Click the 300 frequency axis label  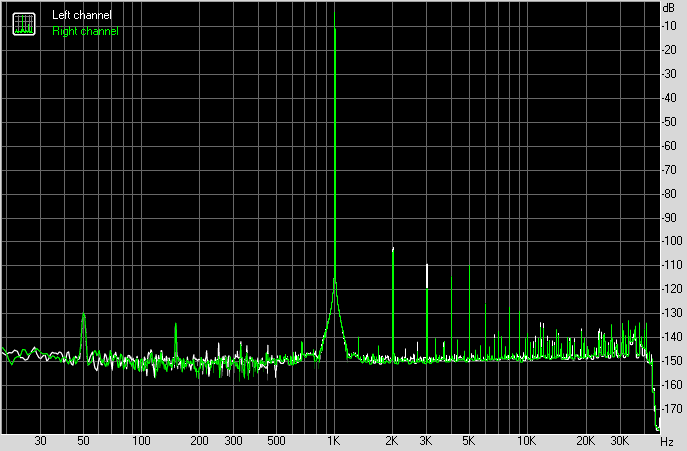234,440
